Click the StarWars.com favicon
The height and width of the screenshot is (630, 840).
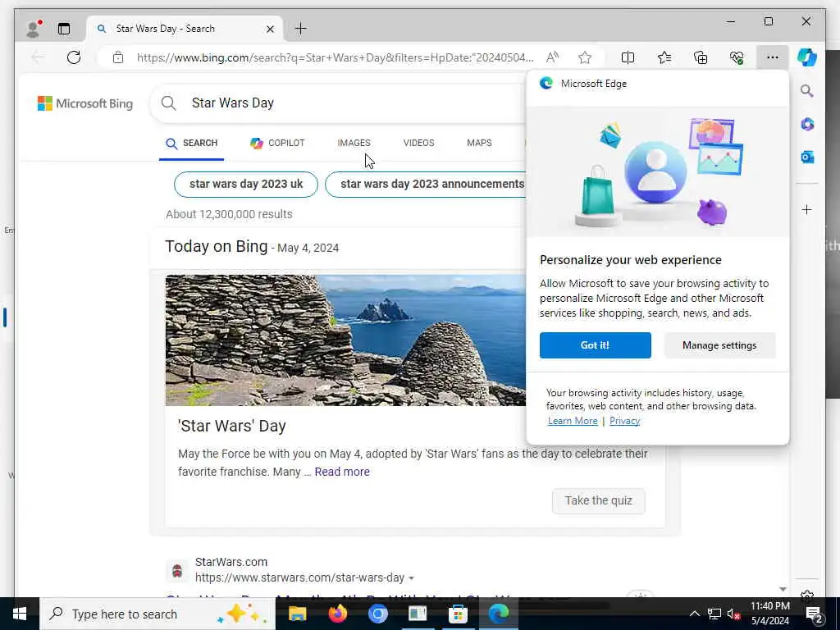click(x=177, y=571)
